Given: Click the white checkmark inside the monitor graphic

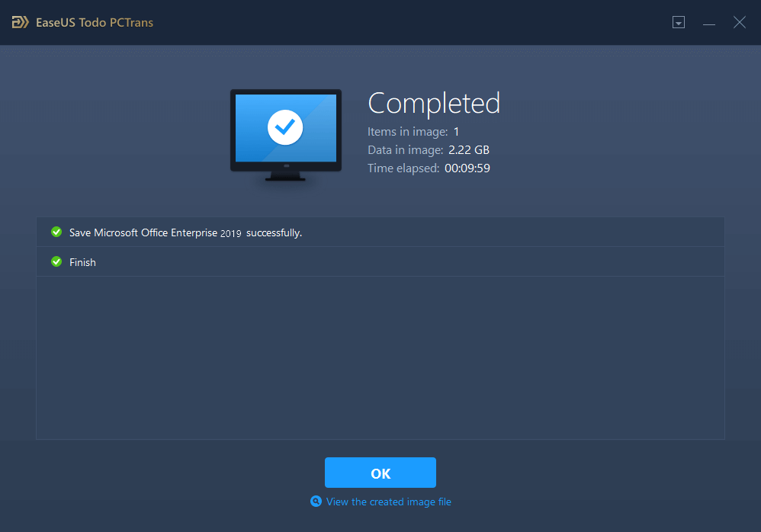Looking at the screenshot, I should coord(285,127).
